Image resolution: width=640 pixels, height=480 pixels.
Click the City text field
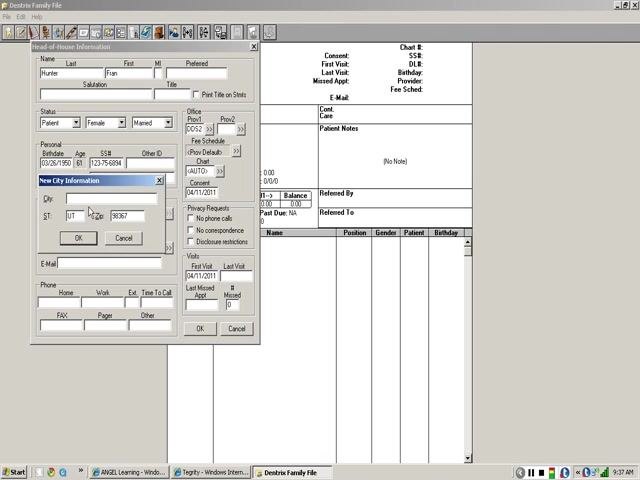pyautogui.click(x=111, y=199)
